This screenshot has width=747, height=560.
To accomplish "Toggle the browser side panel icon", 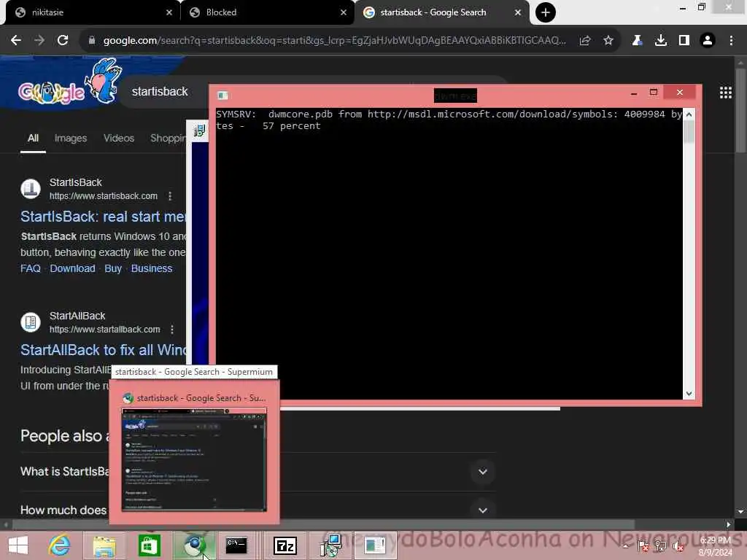I will pos(684,41).
